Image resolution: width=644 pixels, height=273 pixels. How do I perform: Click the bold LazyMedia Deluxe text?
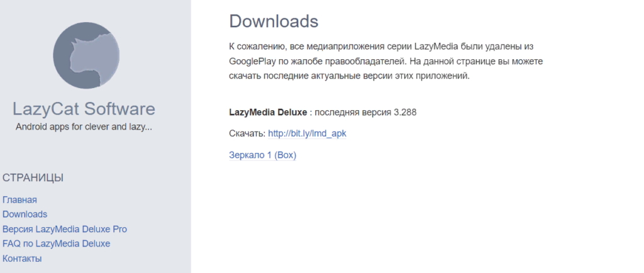tap(268, 112)
